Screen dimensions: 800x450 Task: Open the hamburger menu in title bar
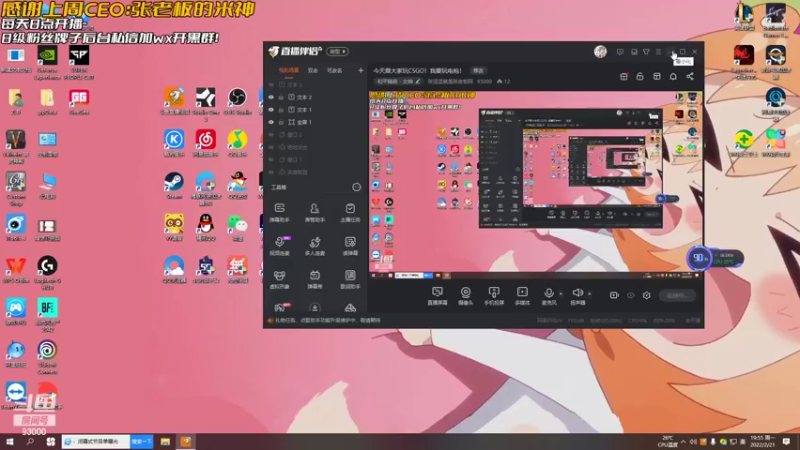(658, 52)
